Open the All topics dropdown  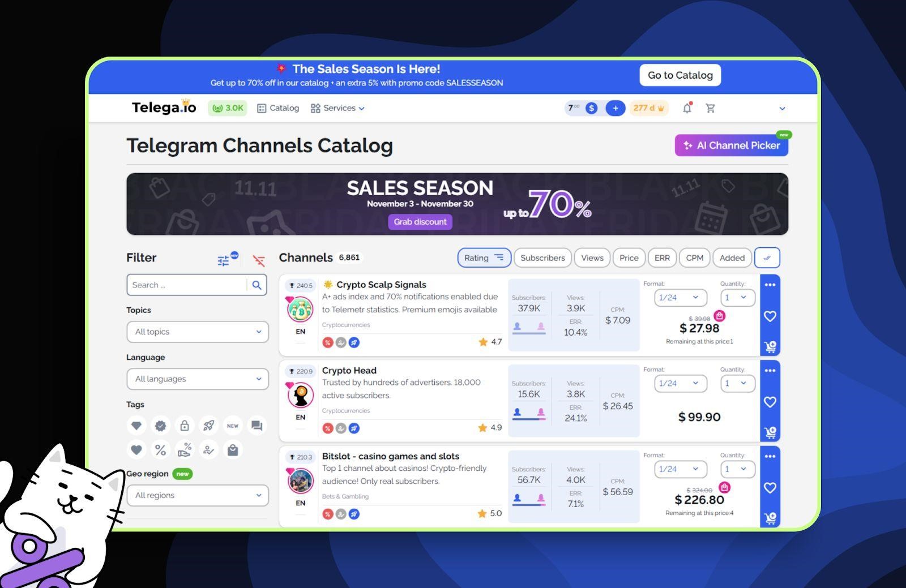point(198,332)
